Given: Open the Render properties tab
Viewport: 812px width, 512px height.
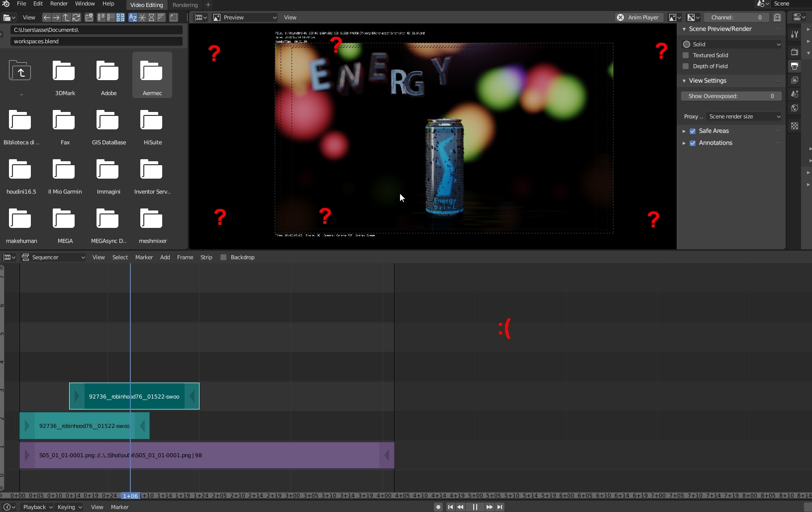Looking at the screenshot, I should click(x=795, y=52).
